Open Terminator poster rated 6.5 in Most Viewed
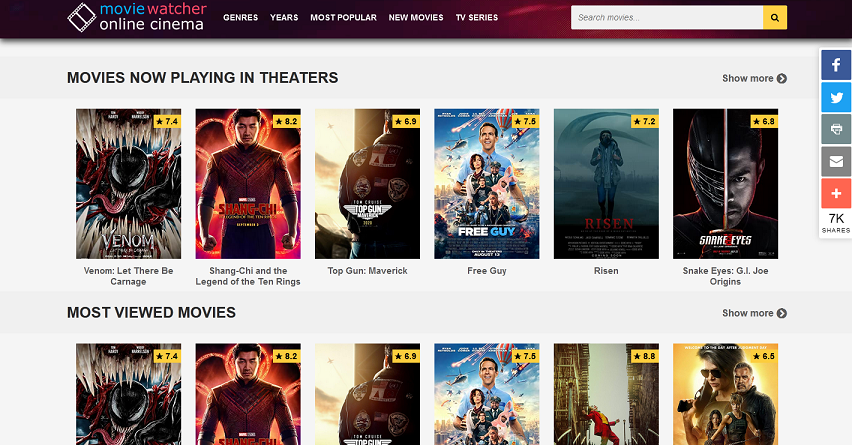Viewport: 852px width, 445px height. tap(725, 394)
